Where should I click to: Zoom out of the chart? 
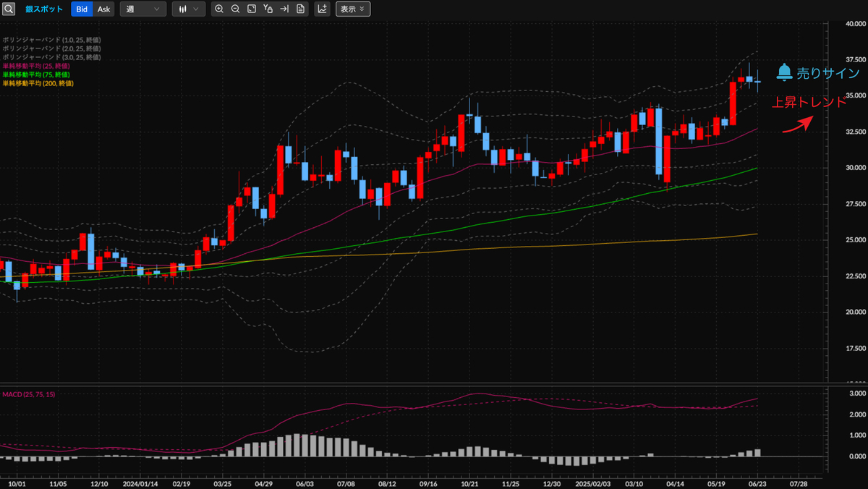coord(236,9)
